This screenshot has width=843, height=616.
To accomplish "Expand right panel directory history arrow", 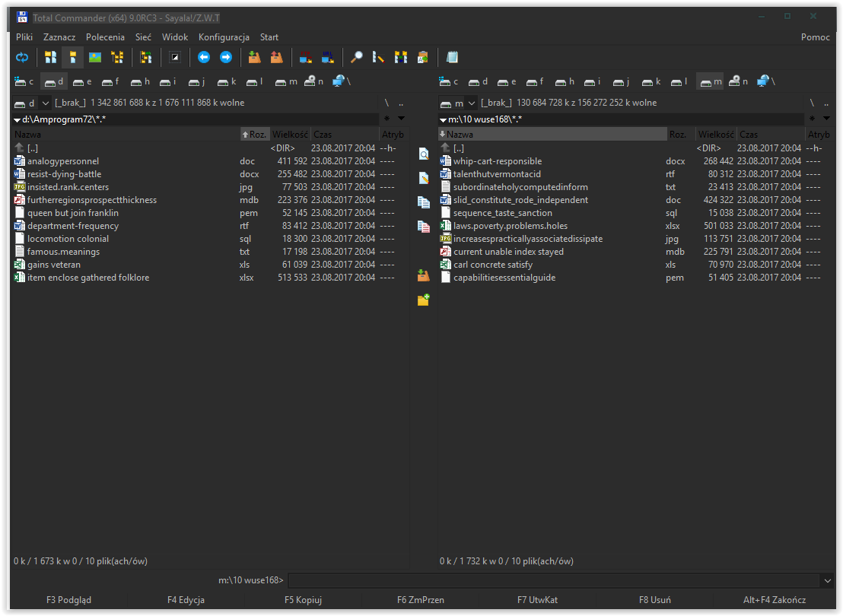I will [x=826, y=118].
